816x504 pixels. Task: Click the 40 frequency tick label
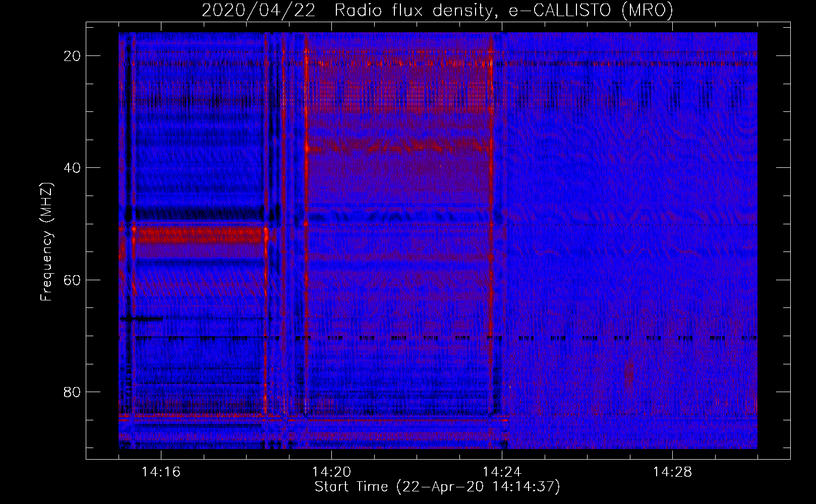click(72, 168)
